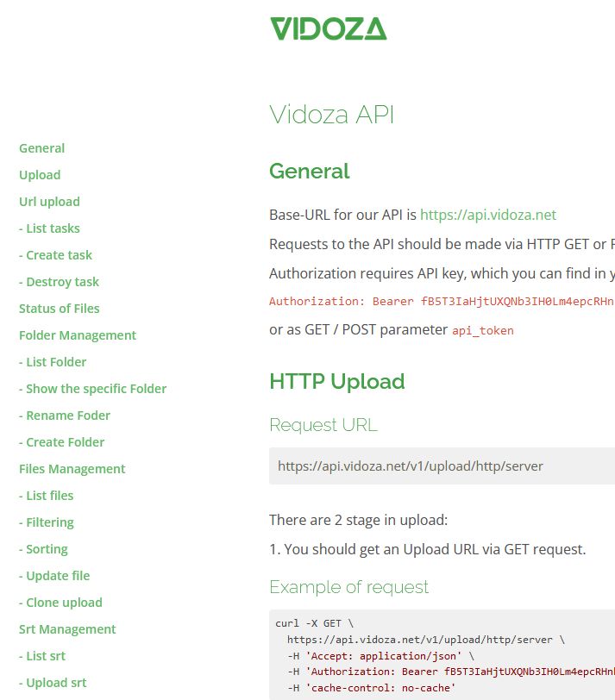This screenshot has height=700, width=615.
Task: Open Files Management section
Action: (x=72, y=469)
